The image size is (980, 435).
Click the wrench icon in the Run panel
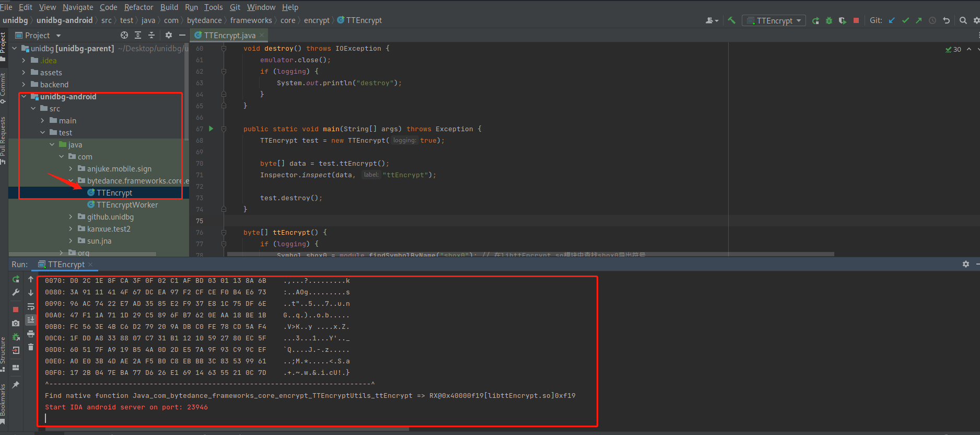pos(16,292)
